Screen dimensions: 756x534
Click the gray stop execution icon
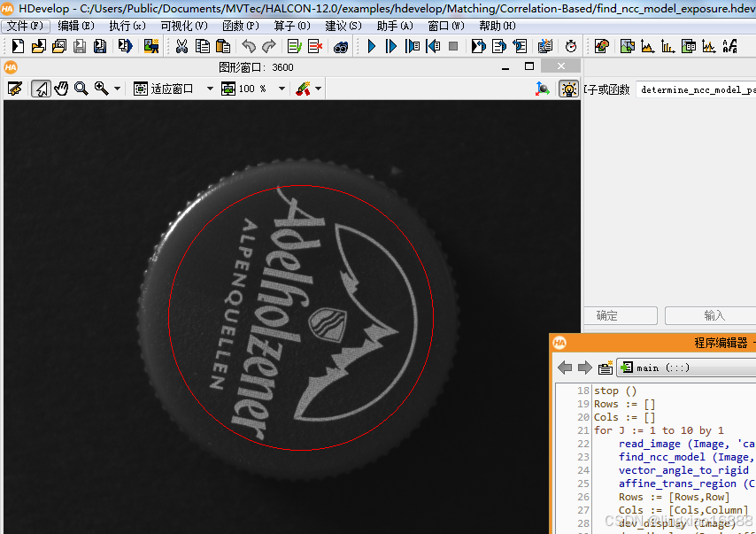pyautogui.click(x=453, y=46)
